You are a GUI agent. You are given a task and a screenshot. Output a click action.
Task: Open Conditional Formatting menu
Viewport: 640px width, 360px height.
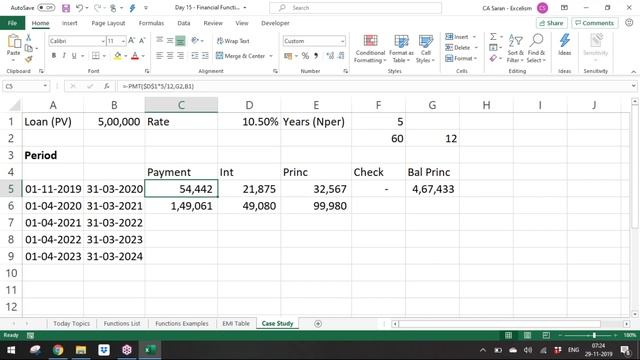[x=370, y=49]
